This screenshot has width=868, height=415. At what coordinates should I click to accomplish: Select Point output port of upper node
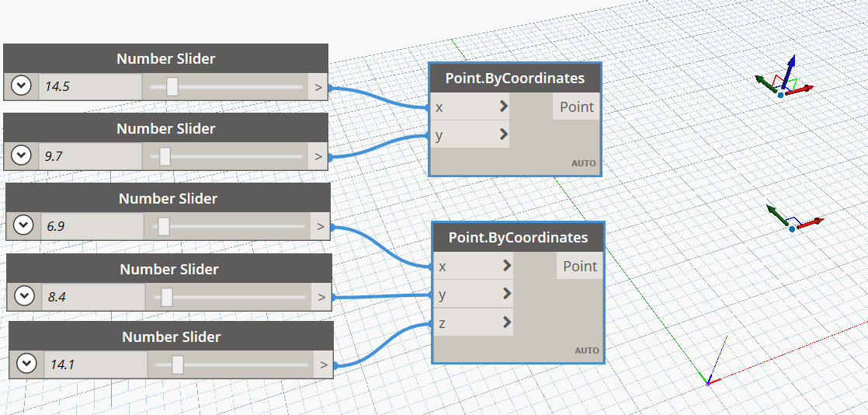coord(576,107)
